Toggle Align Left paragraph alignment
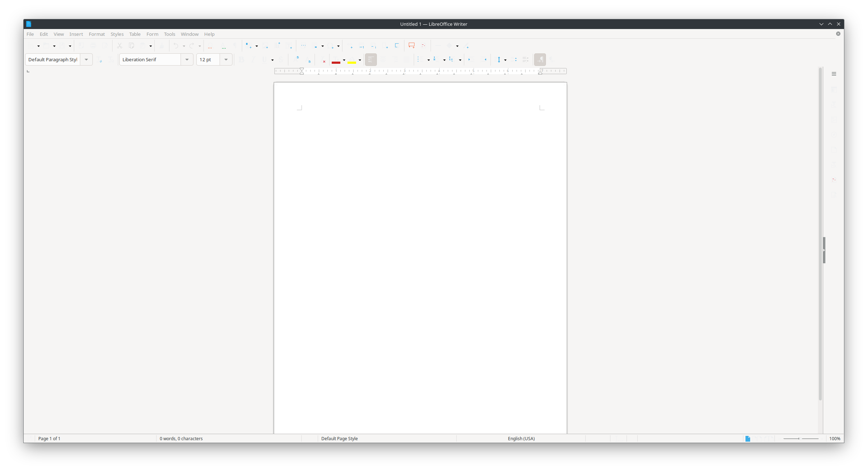The image size is (868, 471). click(x=371, y=60)
